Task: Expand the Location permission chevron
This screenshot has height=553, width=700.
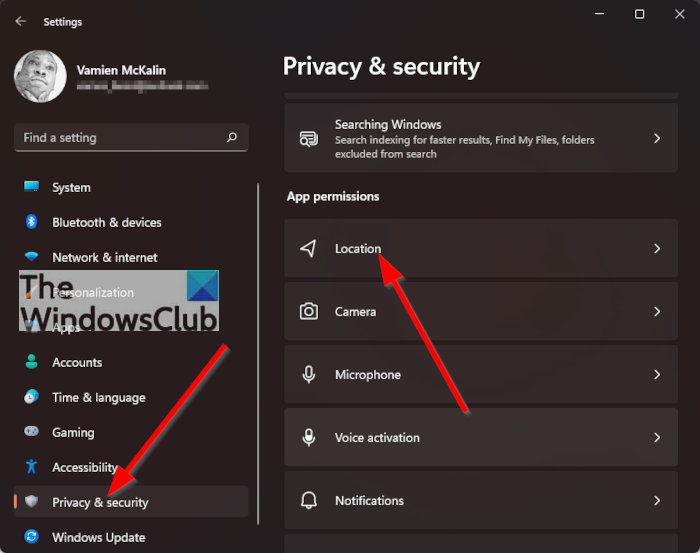Action: coord(657,248)
